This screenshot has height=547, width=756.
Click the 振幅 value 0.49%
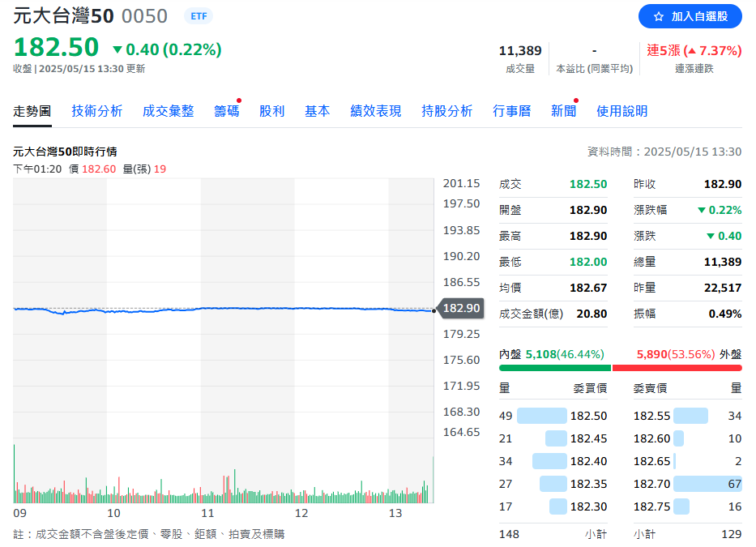click(724, 314)
